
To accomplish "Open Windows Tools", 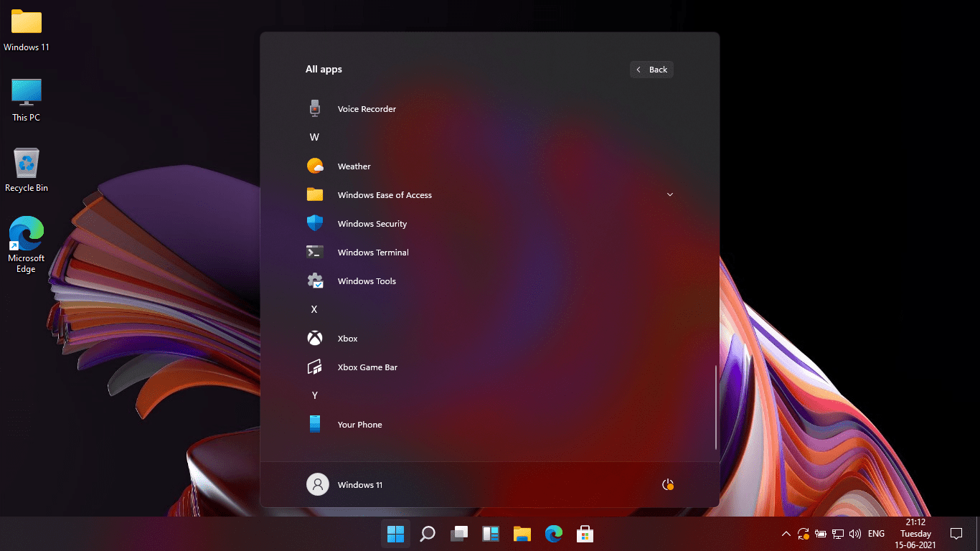I will click(x=367, y=281).
